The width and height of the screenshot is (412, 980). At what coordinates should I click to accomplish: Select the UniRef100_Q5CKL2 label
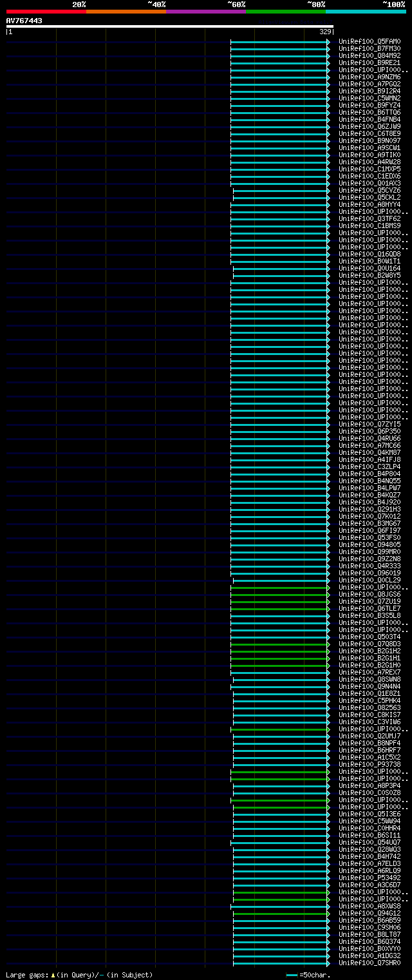(x=370, y=198)
